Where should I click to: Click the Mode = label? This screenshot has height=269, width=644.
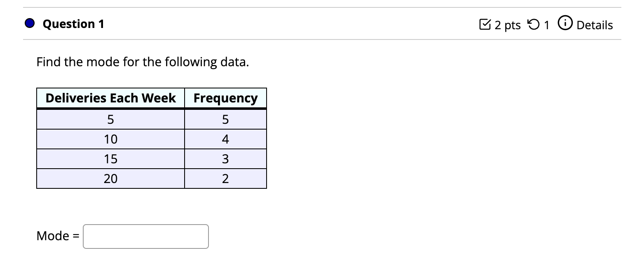click(58, 236)
